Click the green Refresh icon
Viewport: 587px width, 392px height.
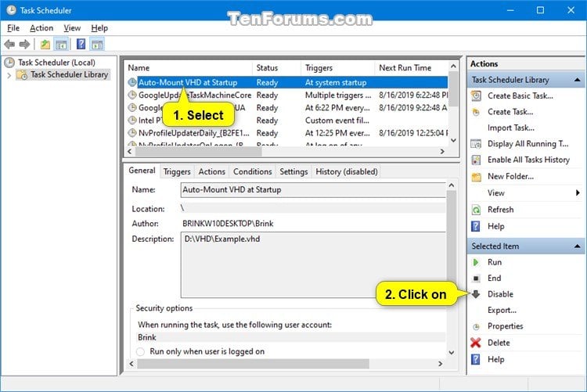pyautogui.click(x=476, y=210)
